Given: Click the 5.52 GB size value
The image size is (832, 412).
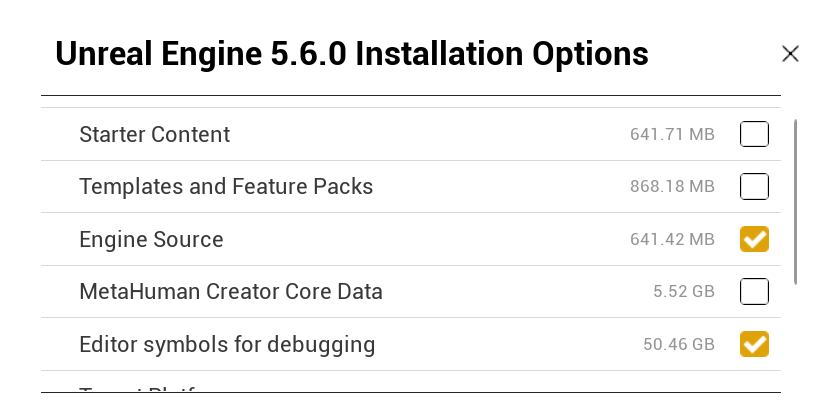Looking at the screenshot, I should click(684, 292).
